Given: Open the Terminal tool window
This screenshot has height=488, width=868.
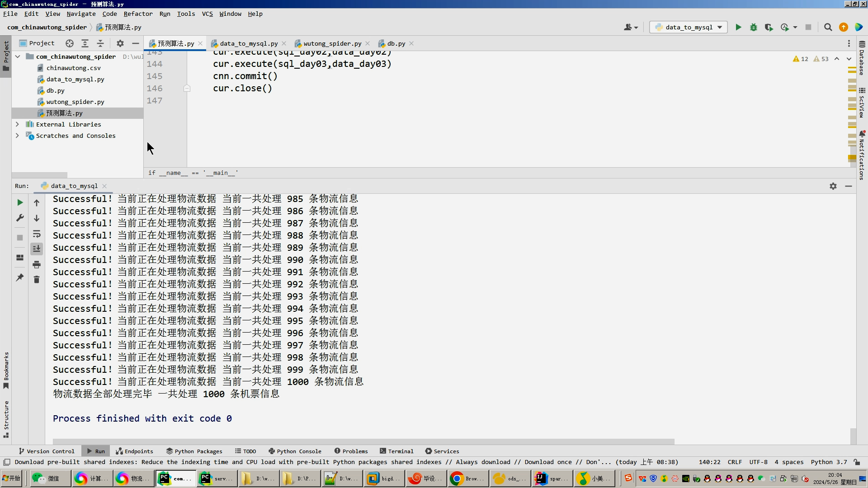Looking at the screenshot, I should click(396, 451).
